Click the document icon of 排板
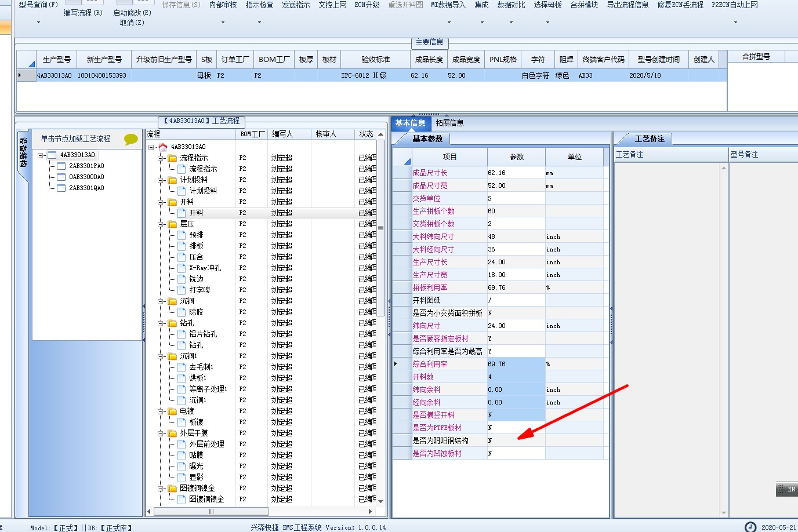Screen dimensions: 798x532 [182, 246]
